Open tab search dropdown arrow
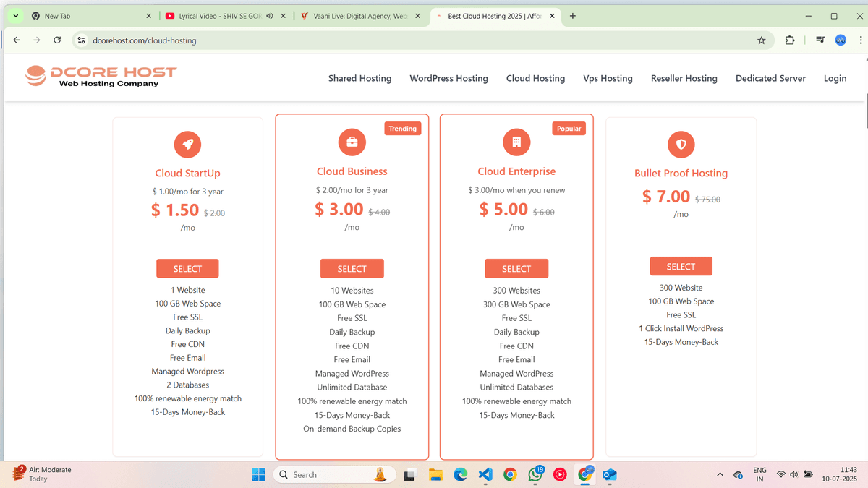Viewport: 868px width, 488px height. 16,16
